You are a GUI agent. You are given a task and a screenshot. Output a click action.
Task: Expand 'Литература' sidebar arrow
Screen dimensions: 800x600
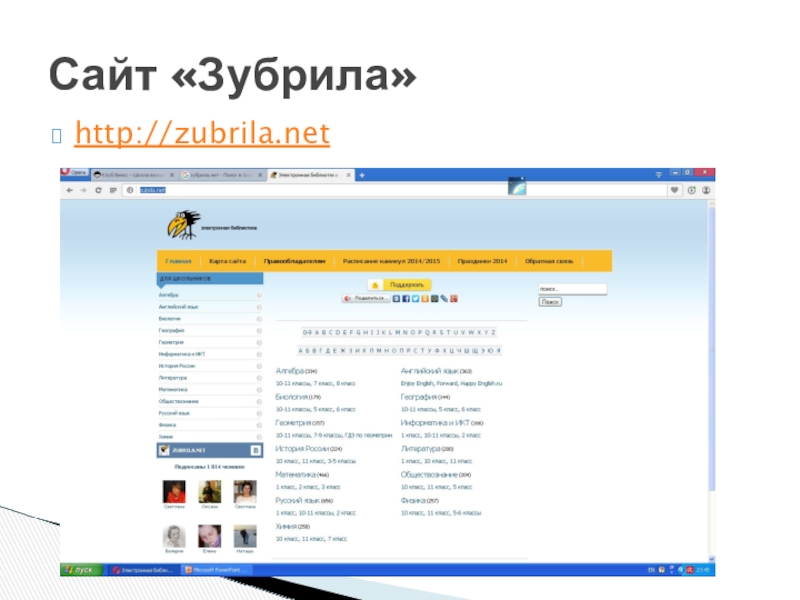[x=259, y=378]
